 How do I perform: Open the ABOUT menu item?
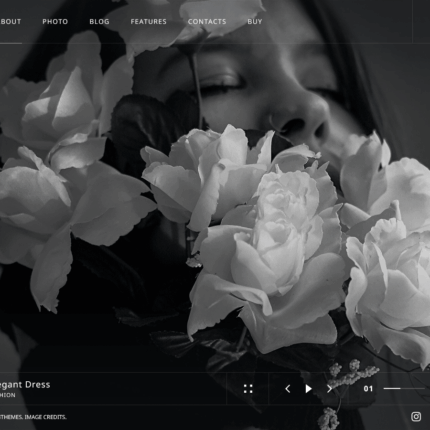click(x=10, y=22)
